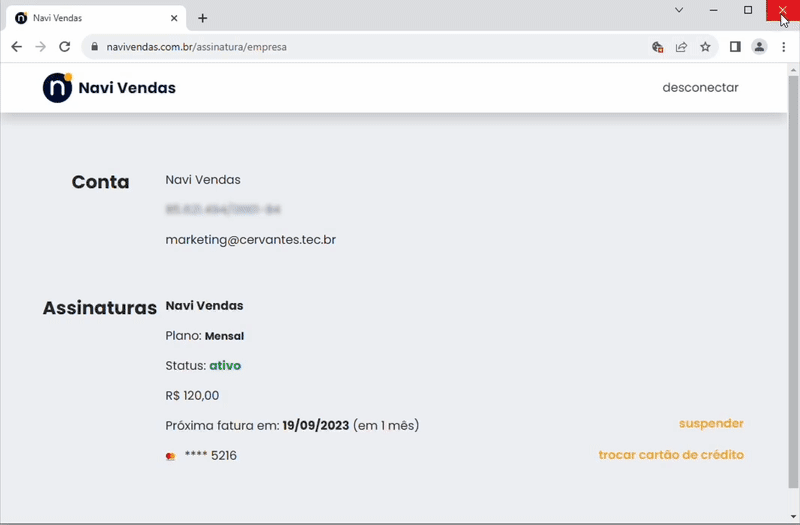Click the Navi Vendas logo icon
Screen dimensions: 800x525
pos(57,88)
